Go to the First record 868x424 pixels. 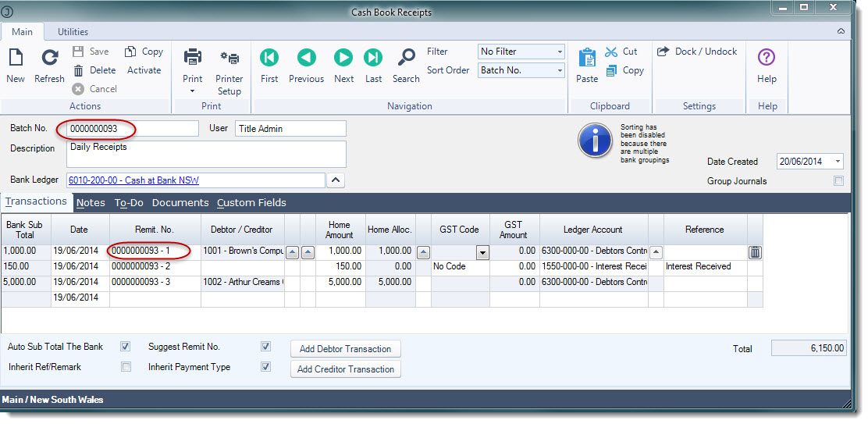[x=269, y=66]
